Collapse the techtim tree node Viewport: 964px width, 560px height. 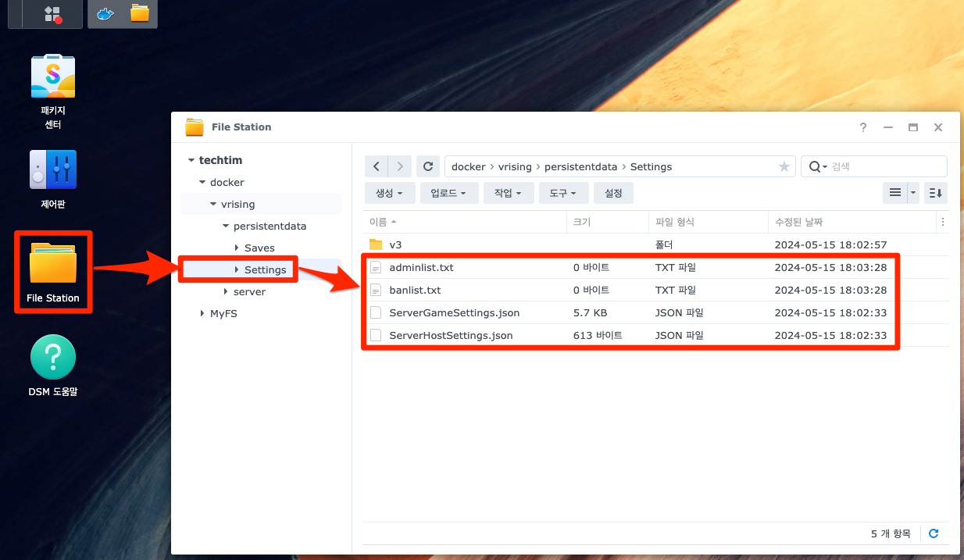point(191,160)
